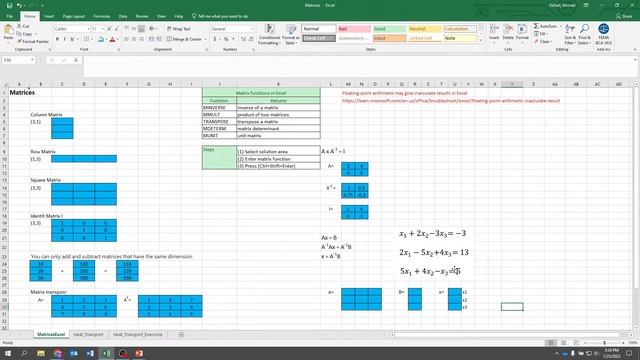
Task: Open Sort & Filter menu
Action: [570, 34]
